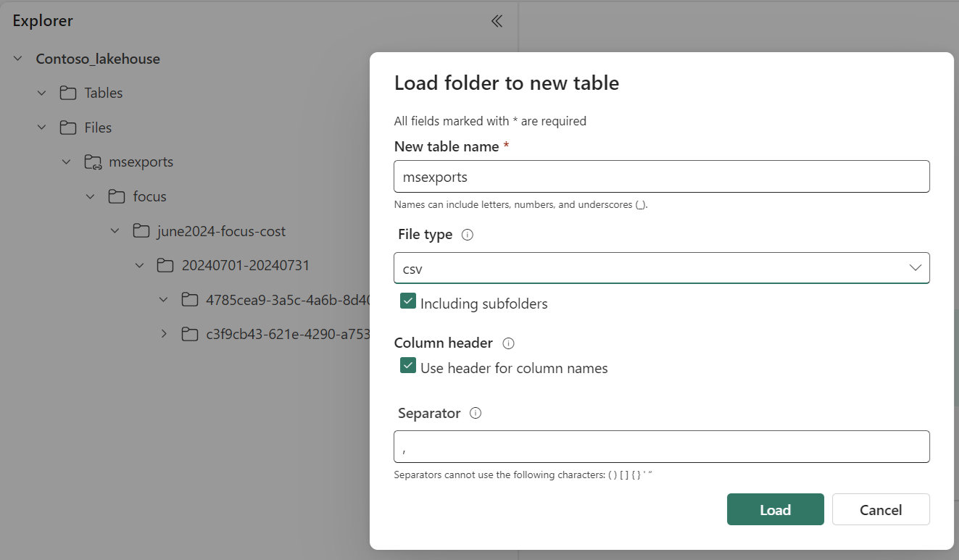
Task: Click the 20240701-20240731 folder icon
Action: click(x=165, y=265)
